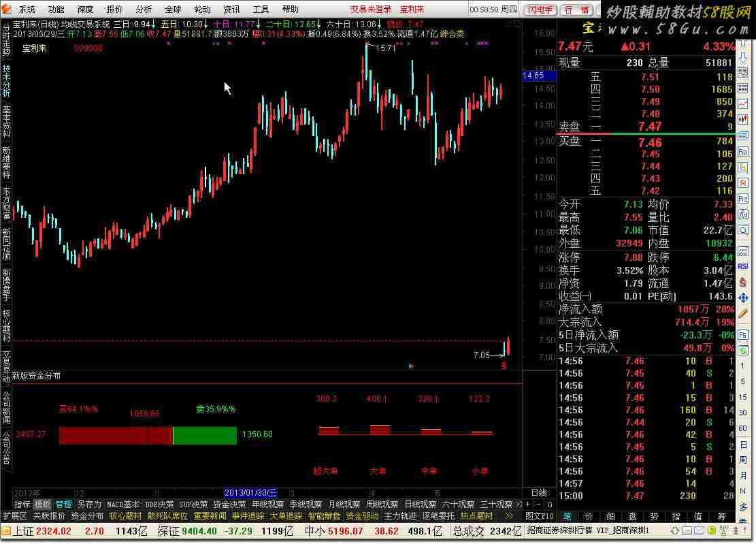
Task: Click the 扩展区 tab
Action: (15, 516)
